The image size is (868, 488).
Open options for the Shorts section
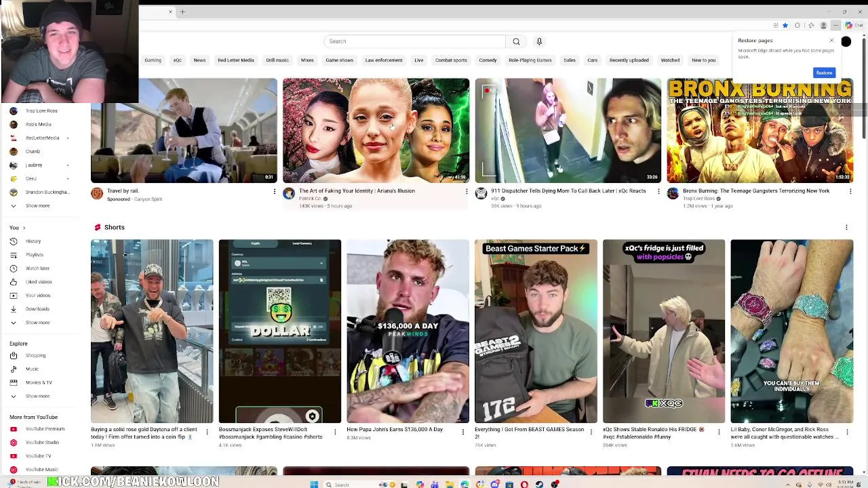846,227
